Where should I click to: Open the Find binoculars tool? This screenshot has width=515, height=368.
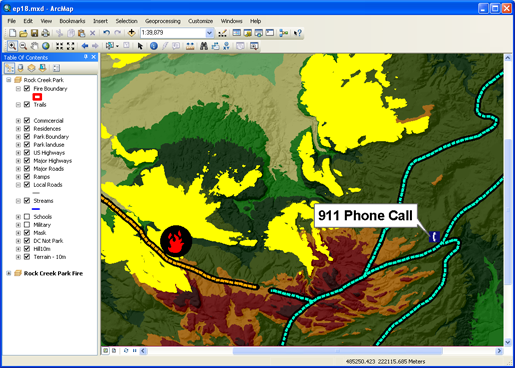[x=204, y=46]
